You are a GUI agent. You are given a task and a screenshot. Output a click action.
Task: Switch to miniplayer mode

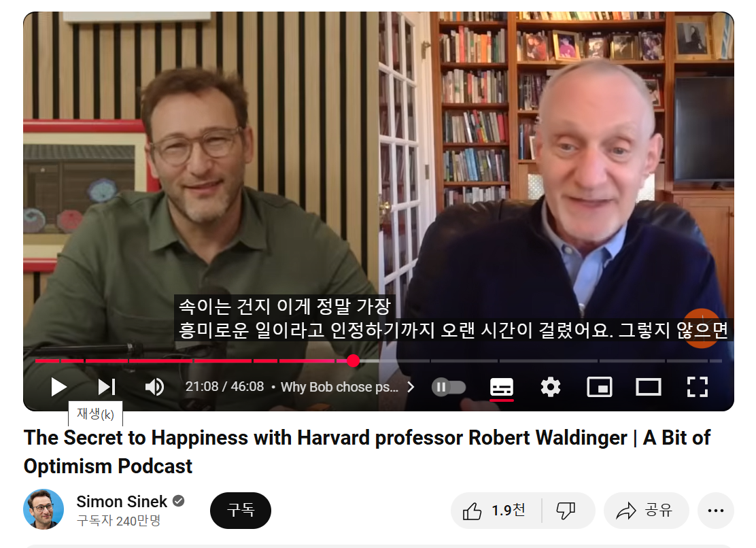tap(600, 387)
